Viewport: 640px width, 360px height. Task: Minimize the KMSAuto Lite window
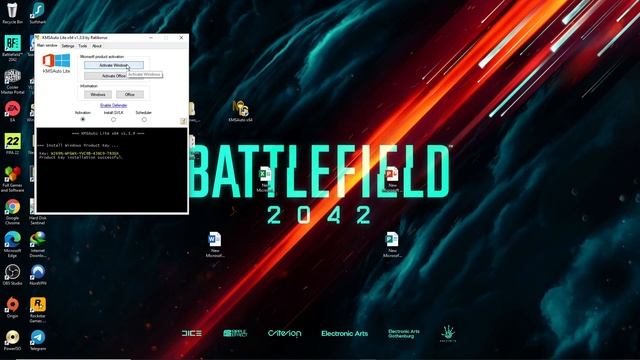point(151,38)
